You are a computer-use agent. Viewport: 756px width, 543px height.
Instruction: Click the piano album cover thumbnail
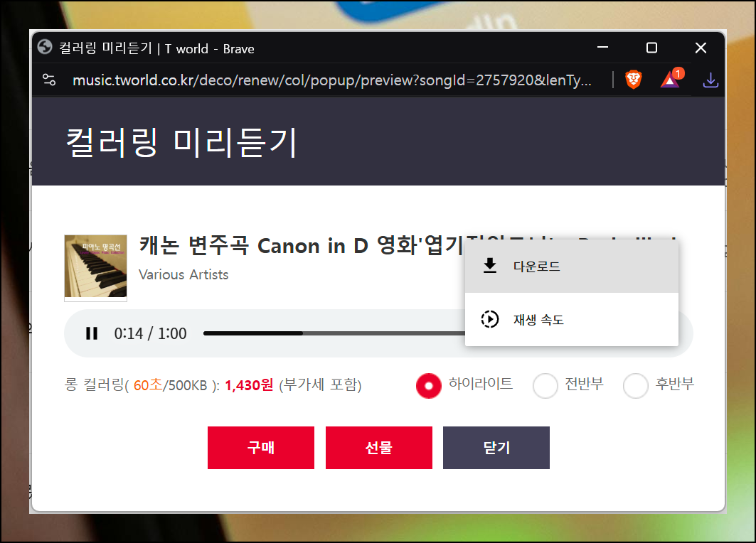point(95,267)
